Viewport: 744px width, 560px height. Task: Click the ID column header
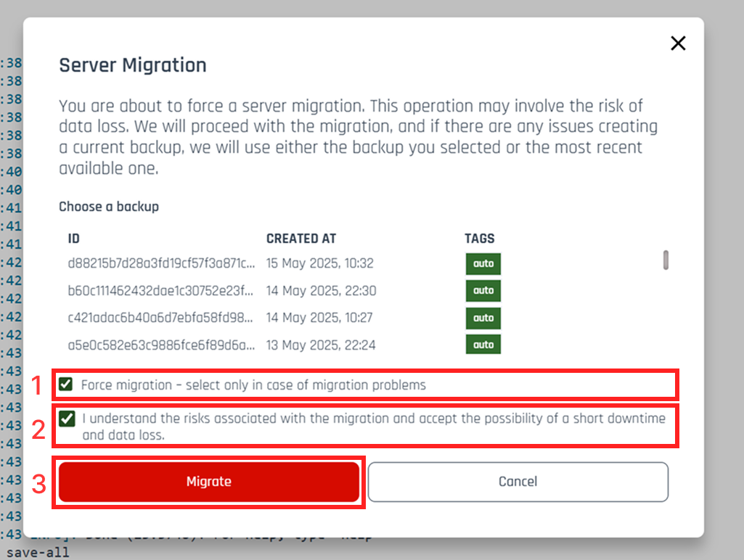click(x=73, y=239)
